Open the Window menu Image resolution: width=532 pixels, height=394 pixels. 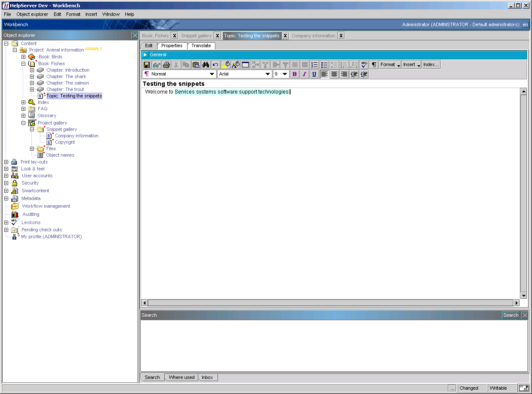pyautogui.click(x=111, y=14)
